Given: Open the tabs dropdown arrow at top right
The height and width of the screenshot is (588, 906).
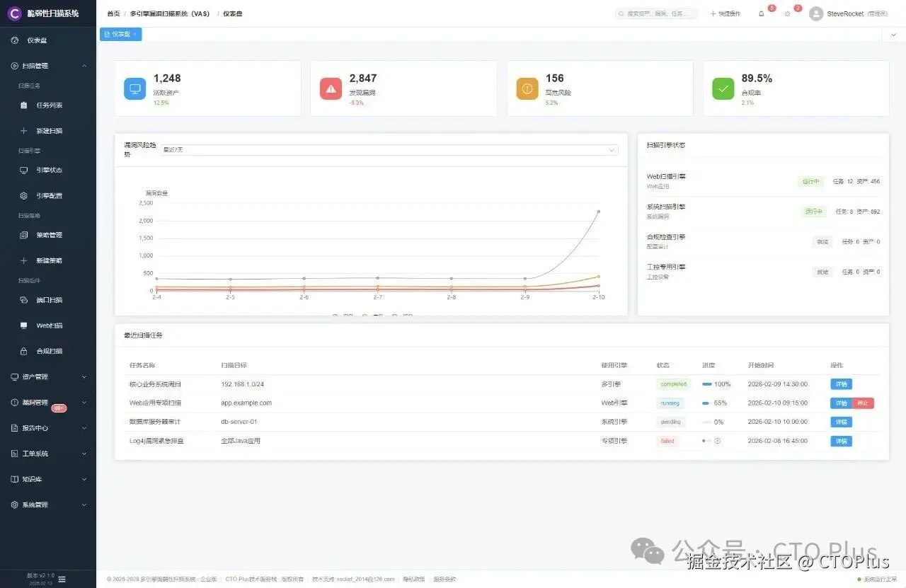Looking at the screenshot, I should 893,34.
